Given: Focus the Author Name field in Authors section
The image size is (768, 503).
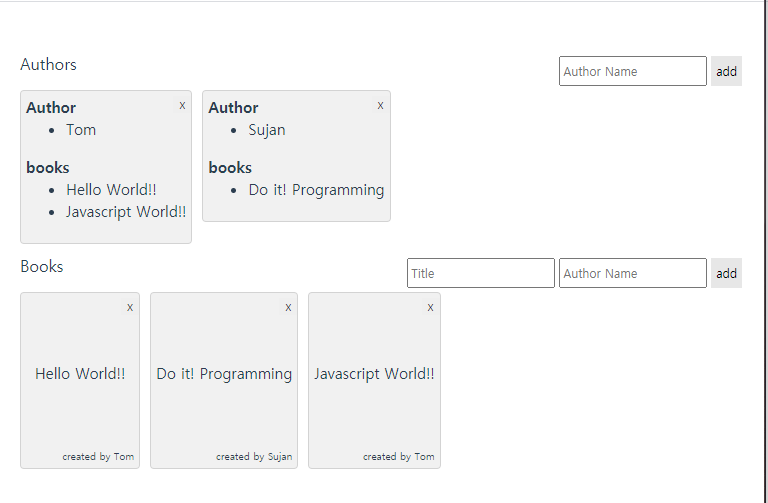Looking at the screenshot, I should (633, 71).
